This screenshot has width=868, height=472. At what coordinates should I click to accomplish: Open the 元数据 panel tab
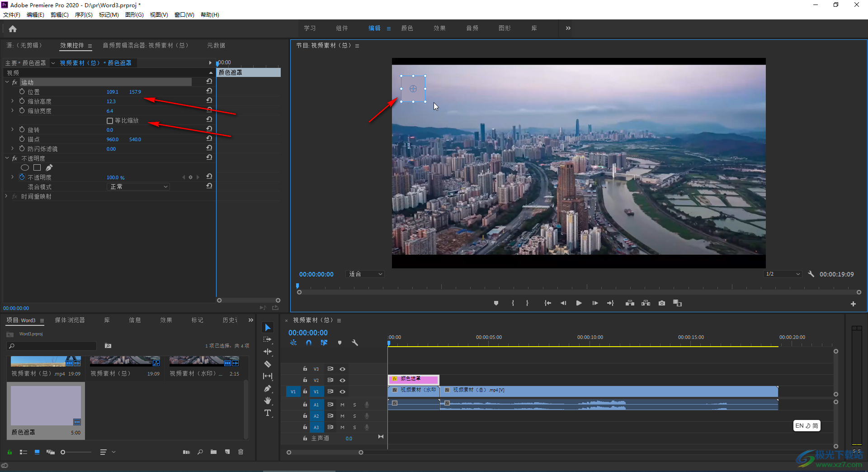[x=216, y=45]
